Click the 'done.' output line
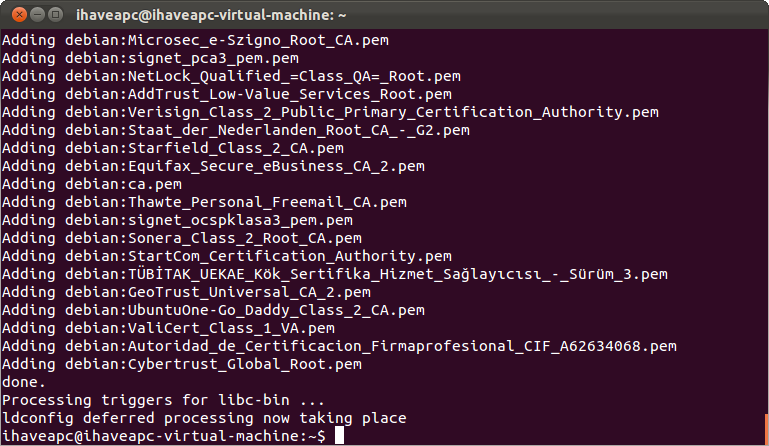Image resolution: width=769 pixels, height=446 pixels. pos(24,382)
